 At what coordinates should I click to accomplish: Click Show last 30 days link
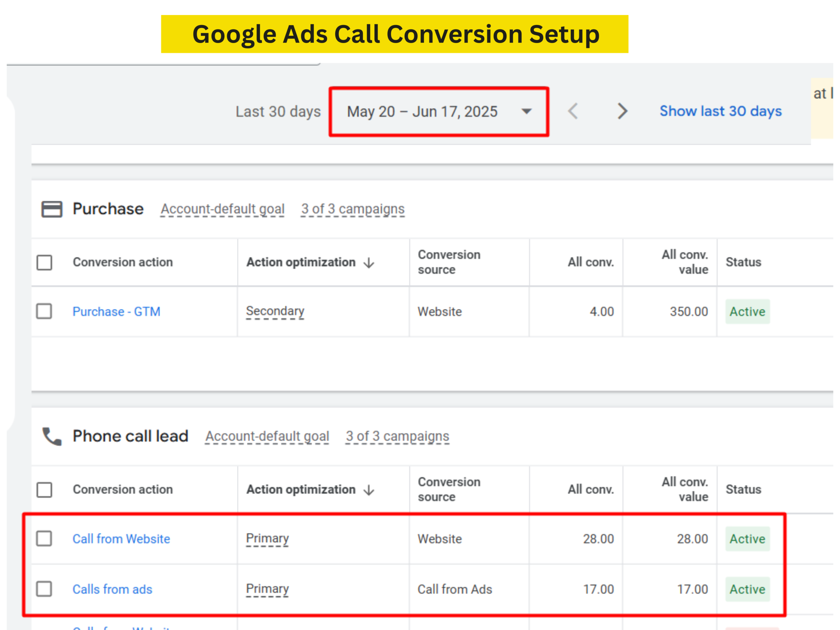(x=720, y=111)
